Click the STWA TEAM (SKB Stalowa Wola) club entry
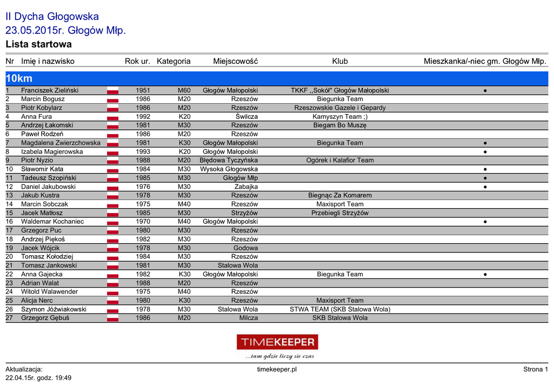This screenshot has width=554, height=392. click(340, 309)
